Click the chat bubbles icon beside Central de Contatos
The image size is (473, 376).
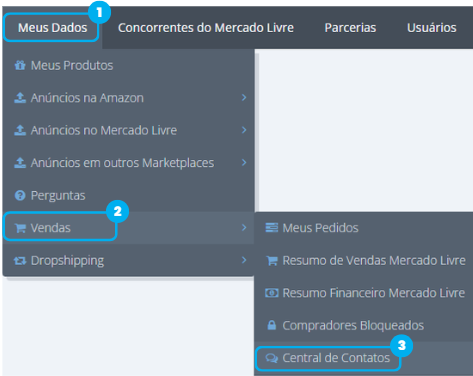pyautogui.click(x=272, y=358)
